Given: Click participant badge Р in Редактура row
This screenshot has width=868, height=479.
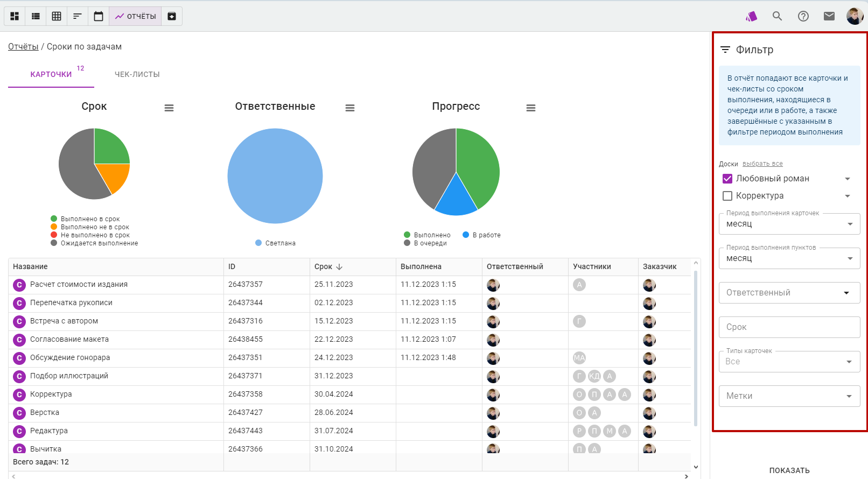Looking at the screenshot, I should (x=579, y=431).
